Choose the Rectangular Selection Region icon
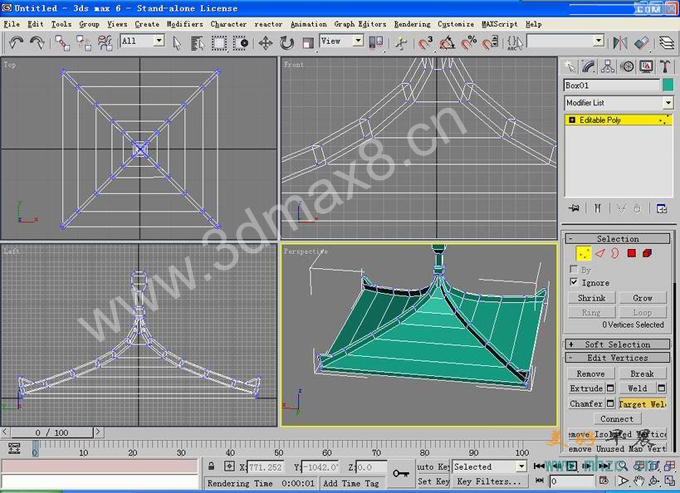The width and height of the screenshot is (680, 493). coord(219,43)
